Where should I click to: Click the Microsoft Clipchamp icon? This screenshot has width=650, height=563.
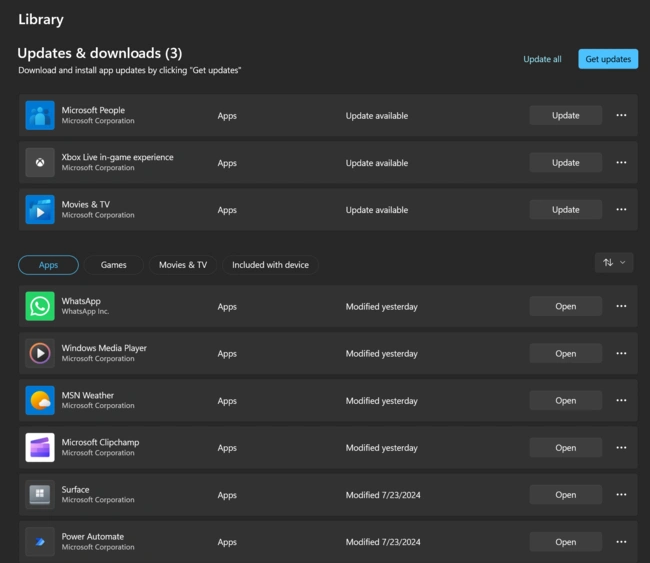click(40, 447)
